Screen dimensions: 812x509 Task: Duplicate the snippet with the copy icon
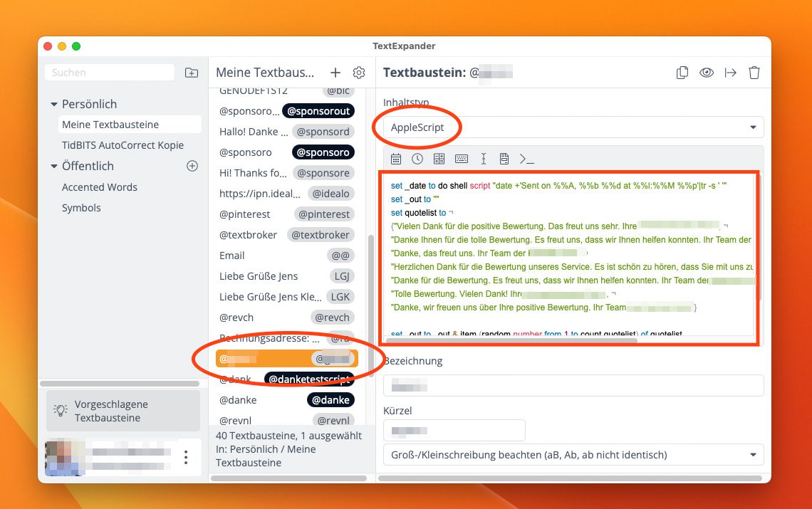[682, 72]
